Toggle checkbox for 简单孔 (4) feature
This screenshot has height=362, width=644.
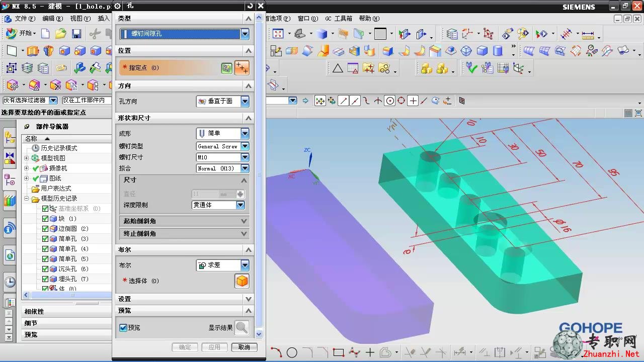coord(45,249)
